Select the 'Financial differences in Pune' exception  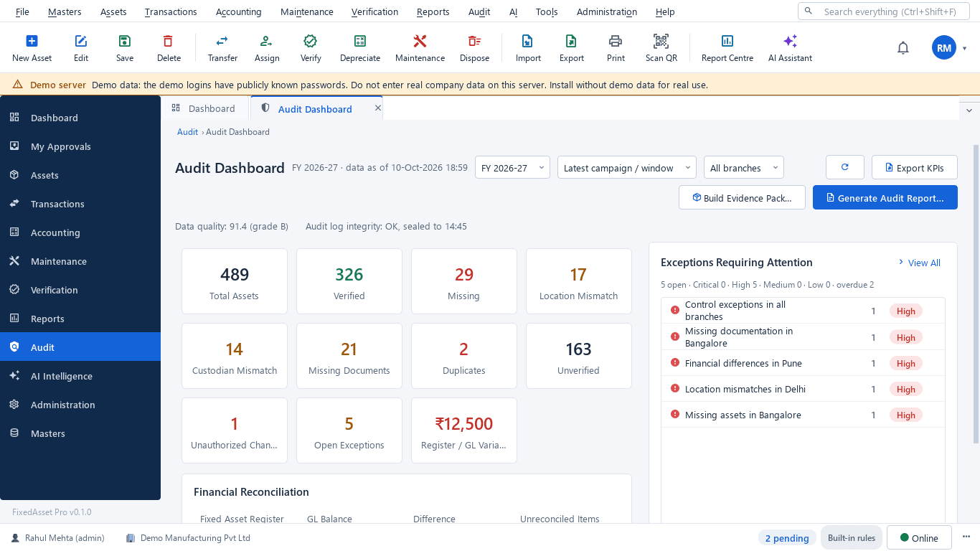coord(803,363)
